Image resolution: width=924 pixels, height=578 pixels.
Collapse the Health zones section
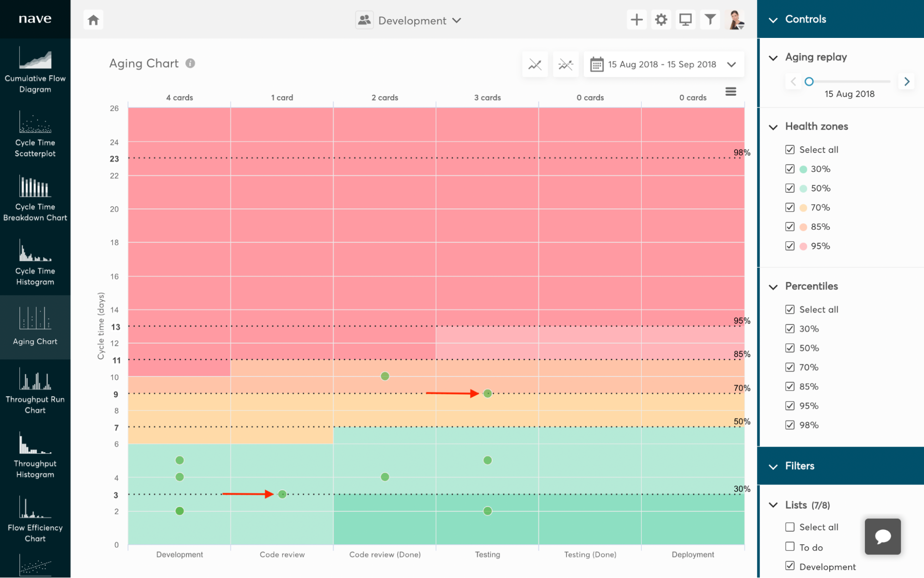(773, 127)
